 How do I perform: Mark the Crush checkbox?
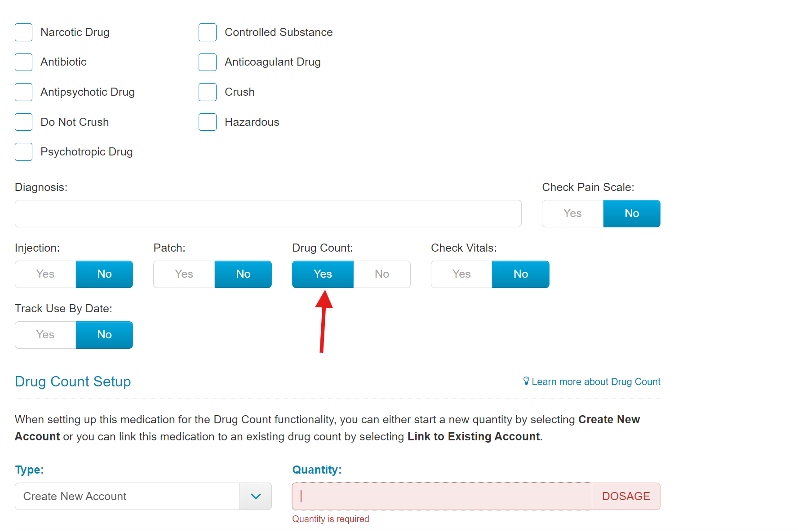point(208,92)
